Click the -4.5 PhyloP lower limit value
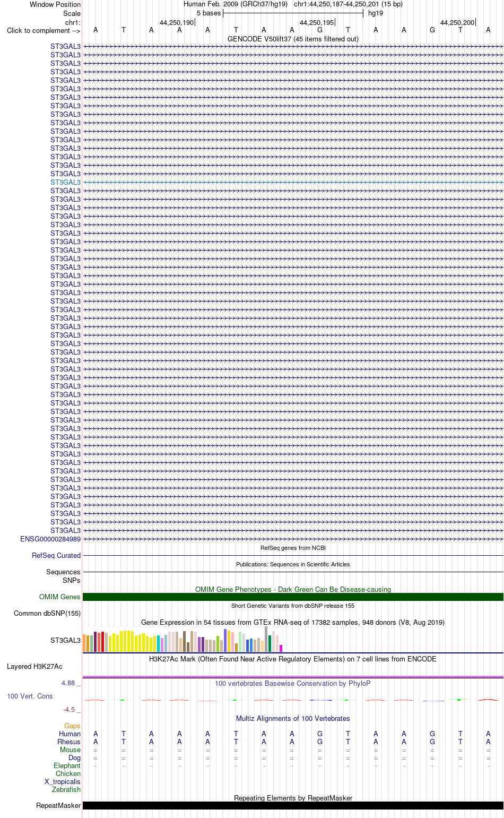The image size is (504, 818). click(69, 709)
